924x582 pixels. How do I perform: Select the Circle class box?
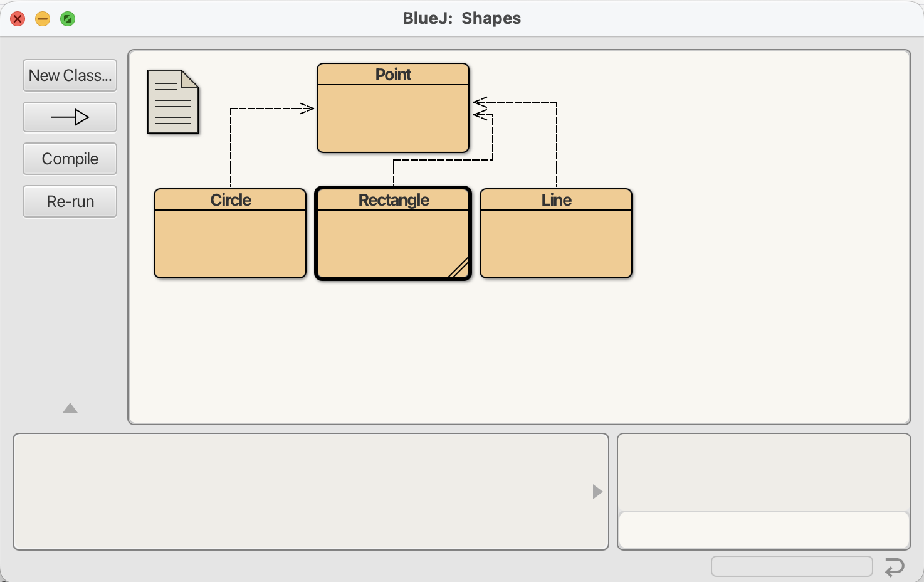(x=230, y=243)
